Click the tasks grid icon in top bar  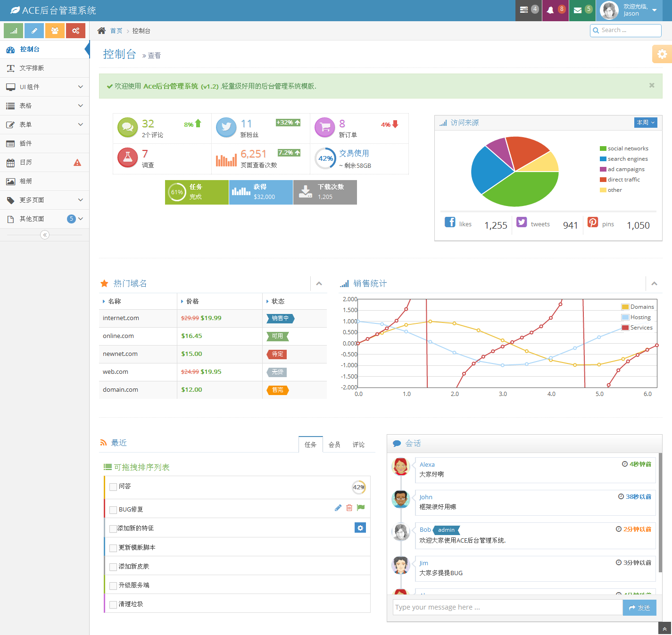click(x=528, y=10)
